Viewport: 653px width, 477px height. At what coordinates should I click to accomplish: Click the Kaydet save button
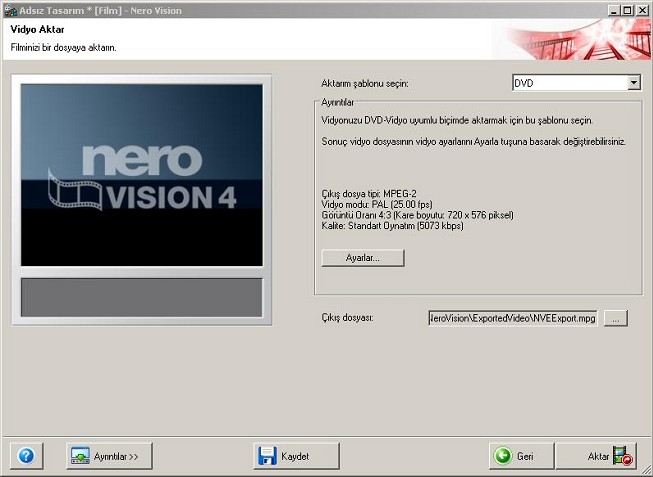[x=297, y=456]
